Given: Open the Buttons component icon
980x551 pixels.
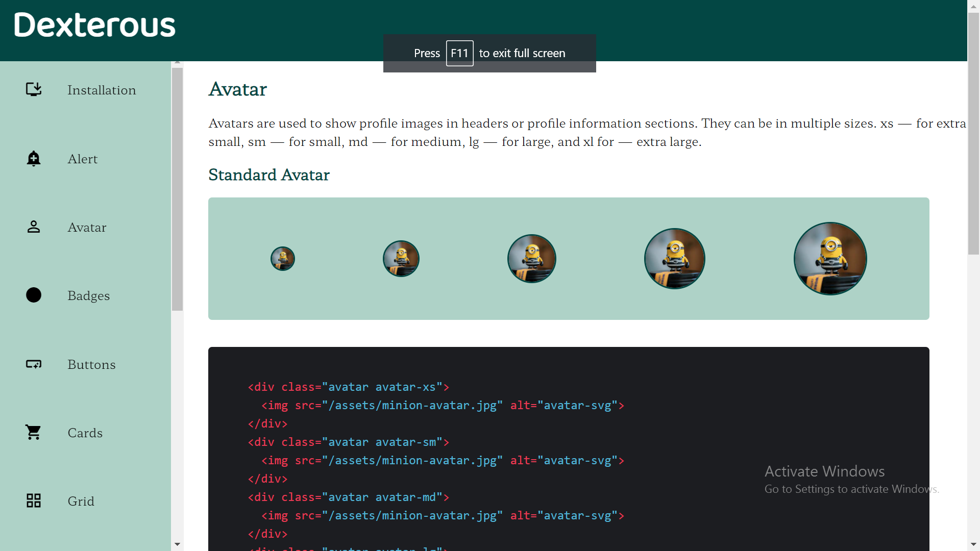Looking at the screenshot, I should [33, 364].
